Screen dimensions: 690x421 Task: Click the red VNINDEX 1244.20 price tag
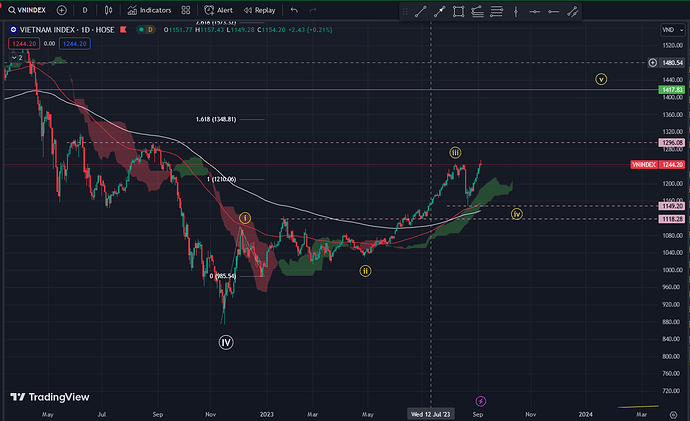657,165
